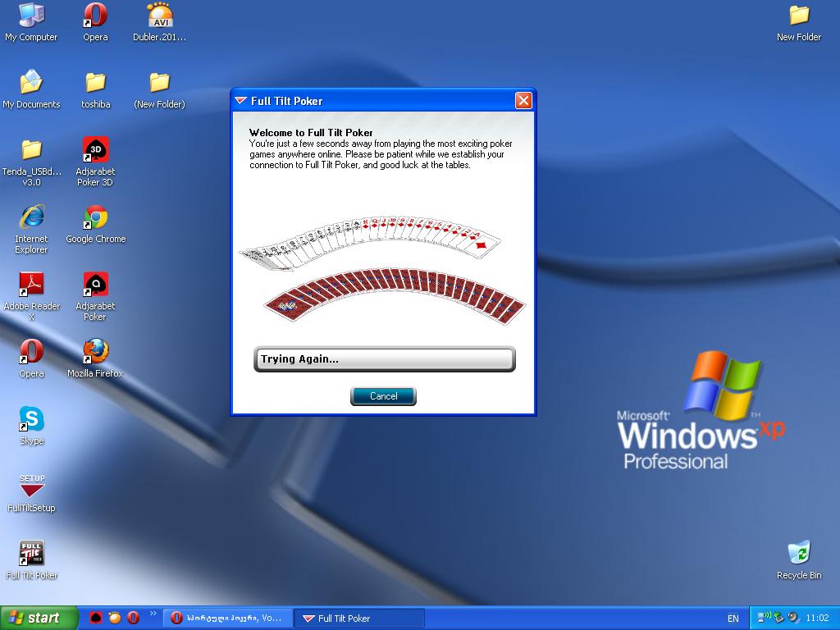
Task: Select the Opera shortcut beside Mozilla Firefox
Action: tap(31, 359)
